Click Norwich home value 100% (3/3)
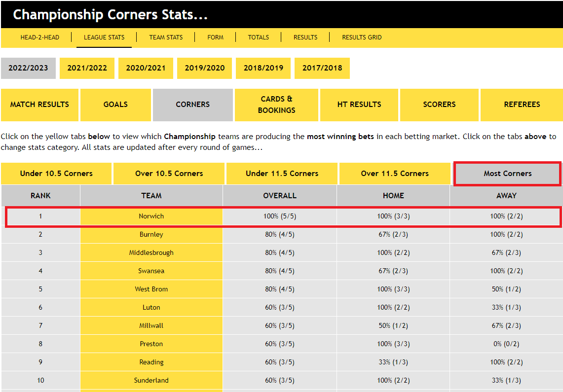Image resolution: width=563 pixels, height=392 pixels. (x=393, y=216)
